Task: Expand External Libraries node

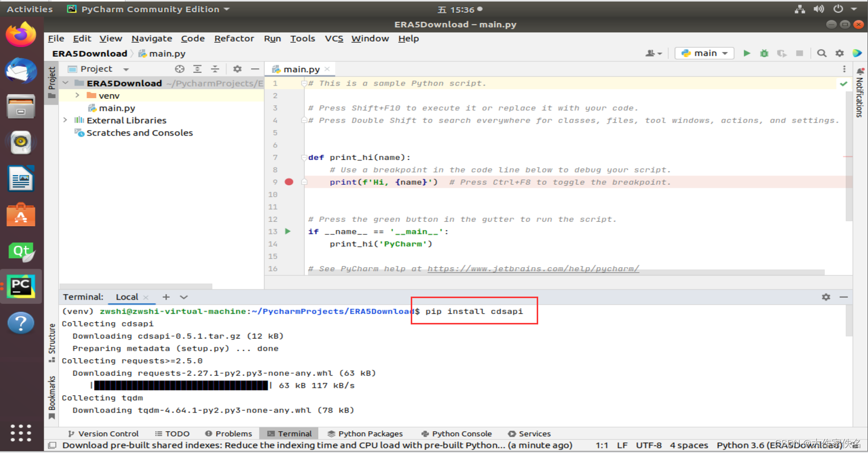Action: click(65, 120)
